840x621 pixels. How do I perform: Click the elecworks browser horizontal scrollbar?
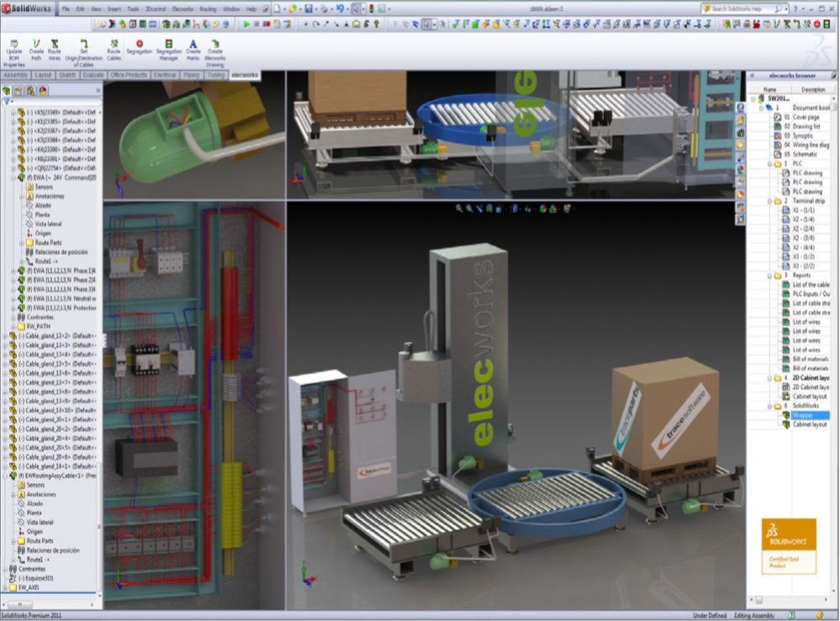point(790,600)
